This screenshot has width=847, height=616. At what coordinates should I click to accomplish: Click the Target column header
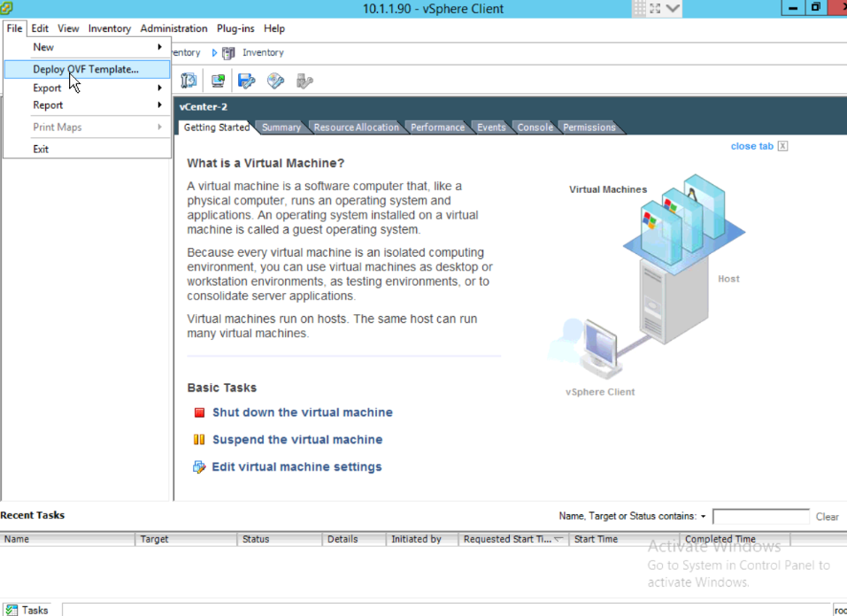click(186, 539)
